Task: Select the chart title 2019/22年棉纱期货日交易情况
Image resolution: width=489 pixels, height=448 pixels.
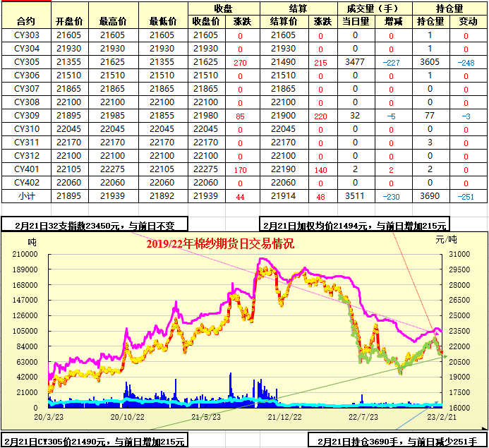Action: point(220,244)
